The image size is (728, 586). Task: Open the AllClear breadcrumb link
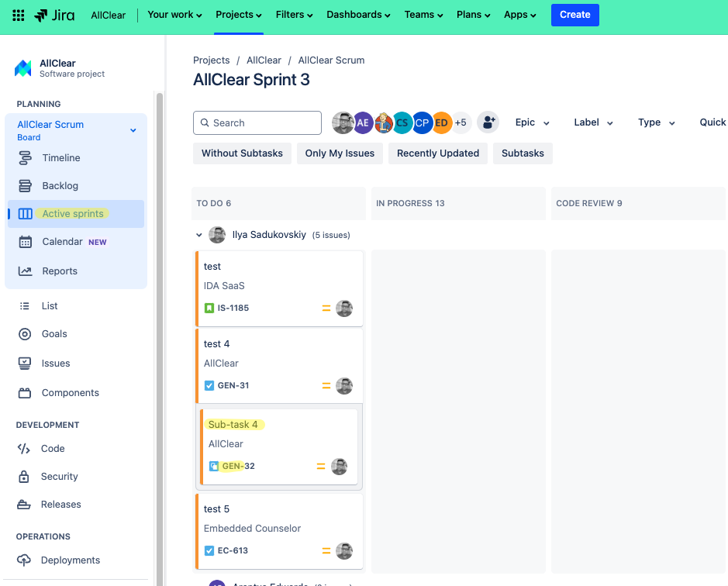click(264, 60)
